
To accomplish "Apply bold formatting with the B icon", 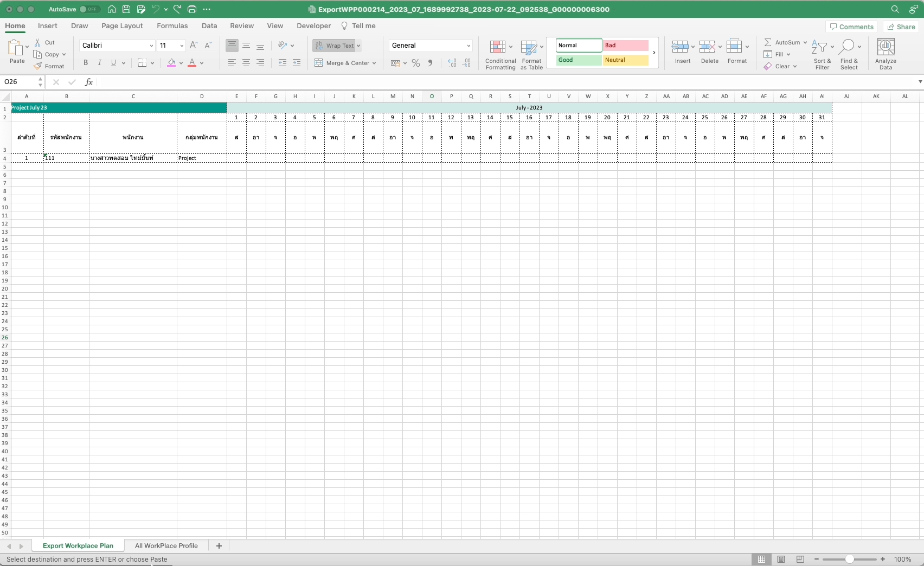I will click(x=85, y=63).
